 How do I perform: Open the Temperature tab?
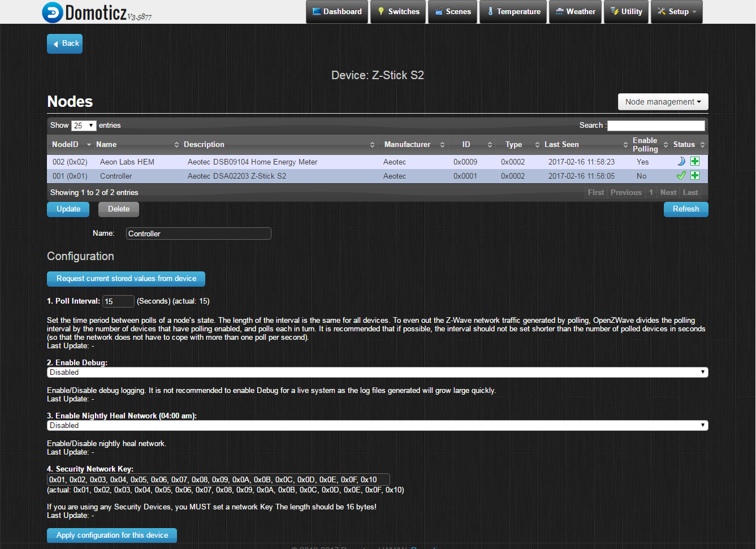513,12
